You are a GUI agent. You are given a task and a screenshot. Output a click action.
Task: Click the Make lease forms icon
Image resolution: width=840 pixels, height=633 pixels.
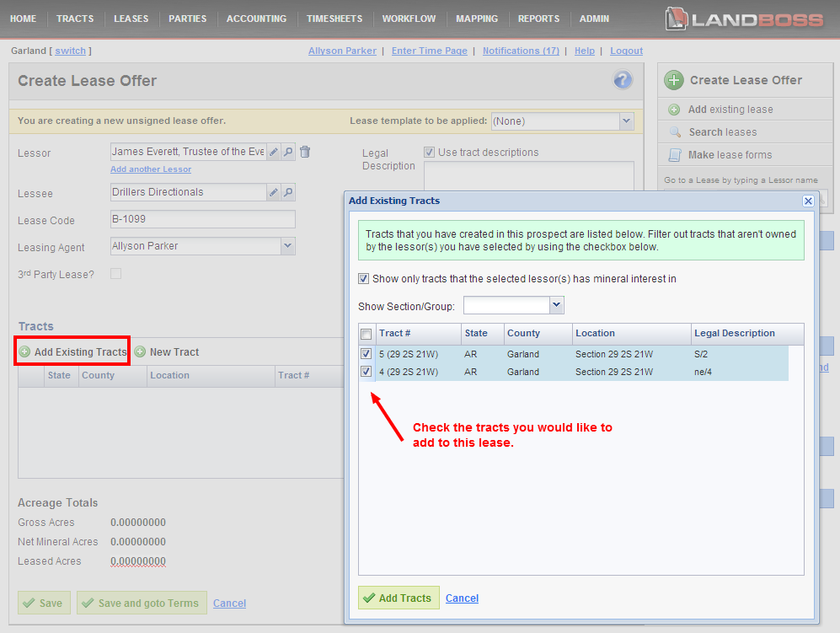[674, 155]
